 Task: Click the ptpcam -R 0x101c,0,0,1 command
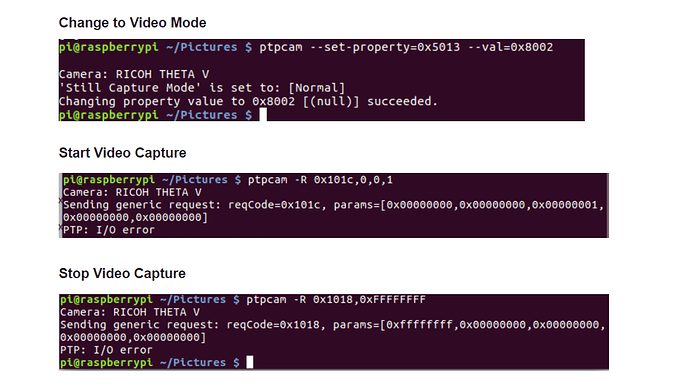point(320,180)
